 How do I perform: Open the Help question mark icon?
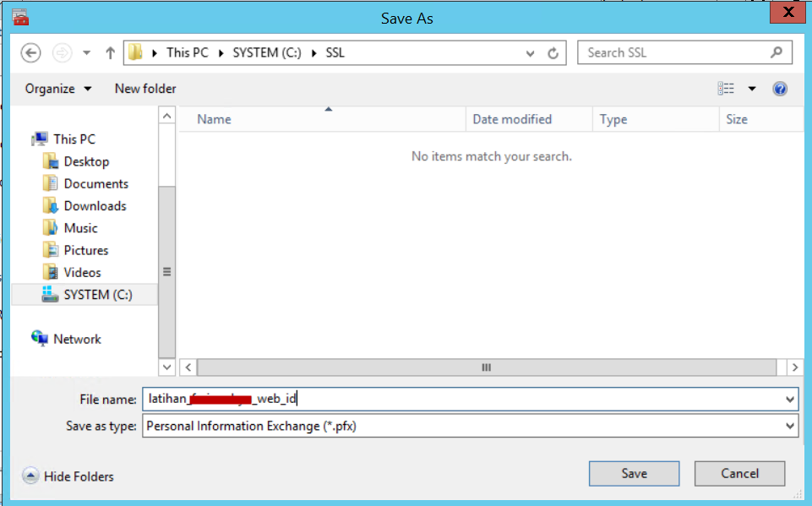[x=780, y=89]
